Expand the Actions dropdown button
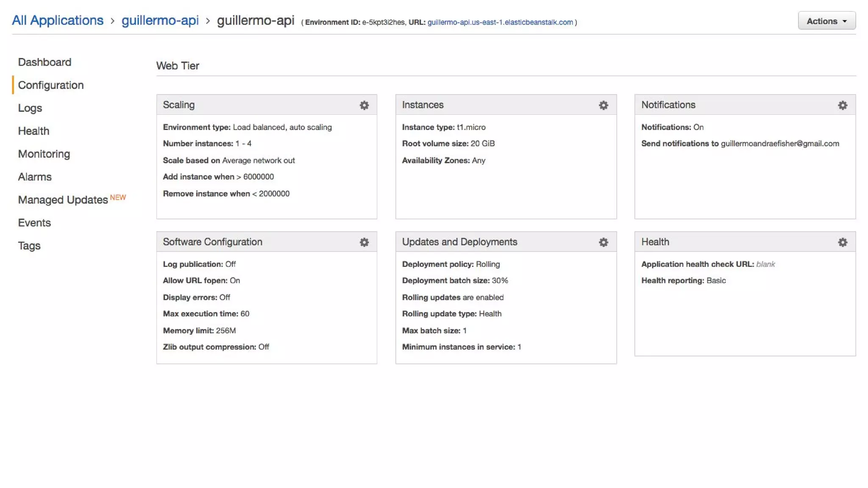 (826, 21)
